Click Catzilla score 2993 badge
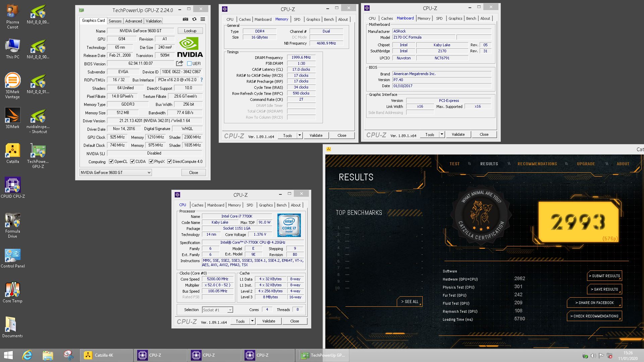 click(578, 222)
